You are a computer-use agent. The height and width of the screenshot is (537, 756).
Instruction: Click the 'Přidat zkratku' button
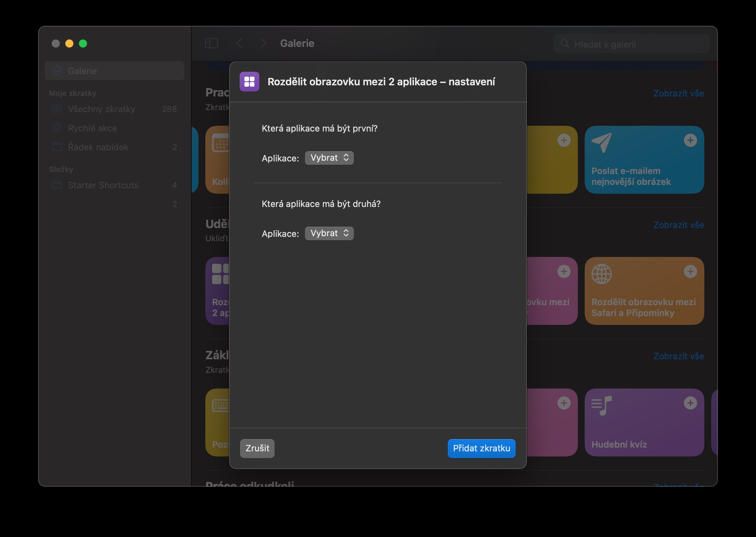coord(481,448)
